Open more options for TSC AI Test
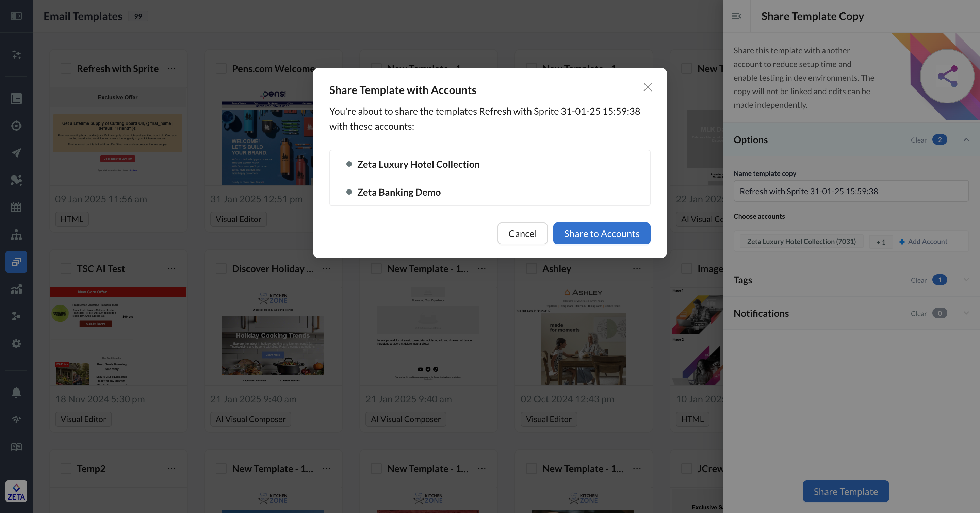Screen dimensions: 980x513 [171, 269]
